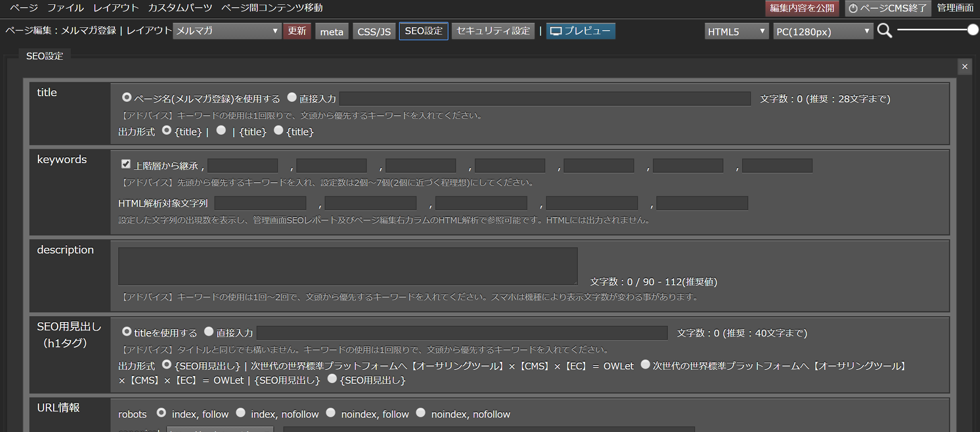Click fourth HTML解析対象文字列 field

pyautogui.click(x=592, y=203)
